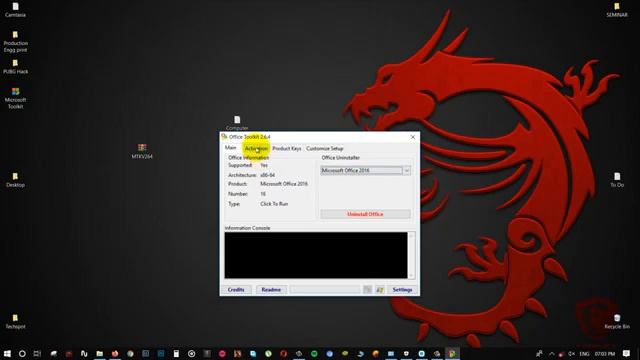The width and height of the screenshot is (640, 360).
Task: Click the red Uninstall Office button
Action: pyautogui.click(x=365, y=214)
